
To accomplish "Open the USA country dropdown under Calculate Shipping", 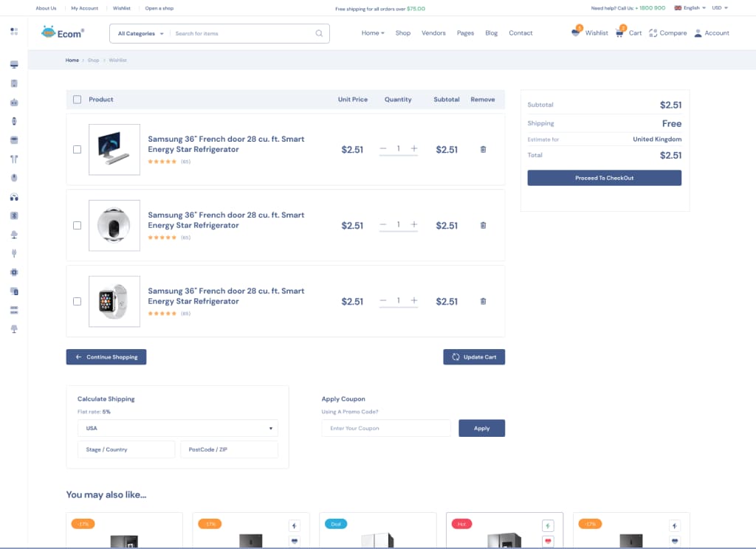I will pyautogui.click(x=177, y=428).
